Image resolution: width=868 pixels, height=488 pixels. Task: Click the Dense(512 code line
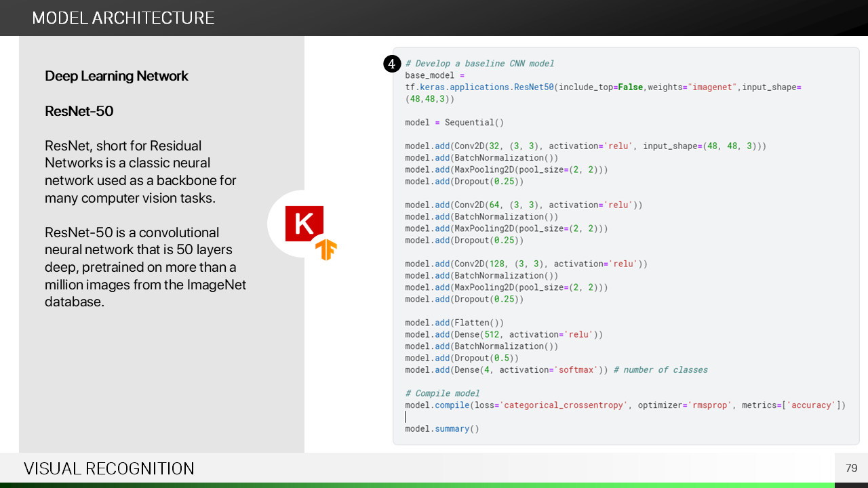503,334
